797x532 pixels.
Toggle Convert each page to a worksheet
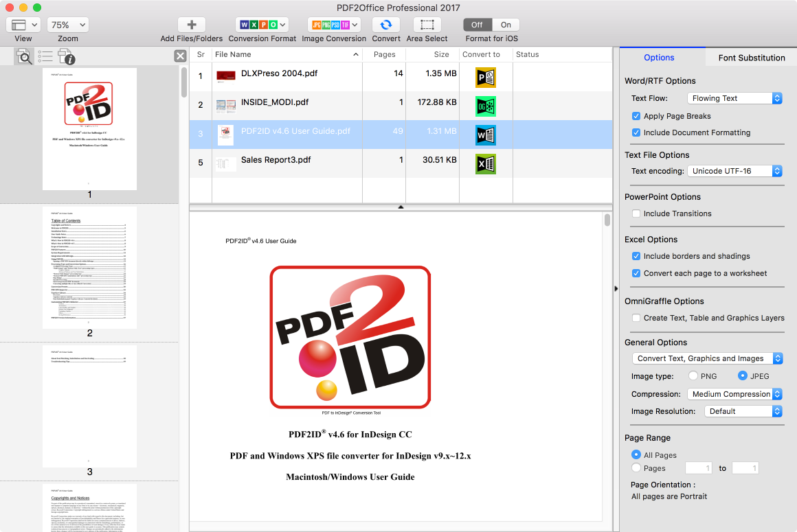(x=636, y=273)
